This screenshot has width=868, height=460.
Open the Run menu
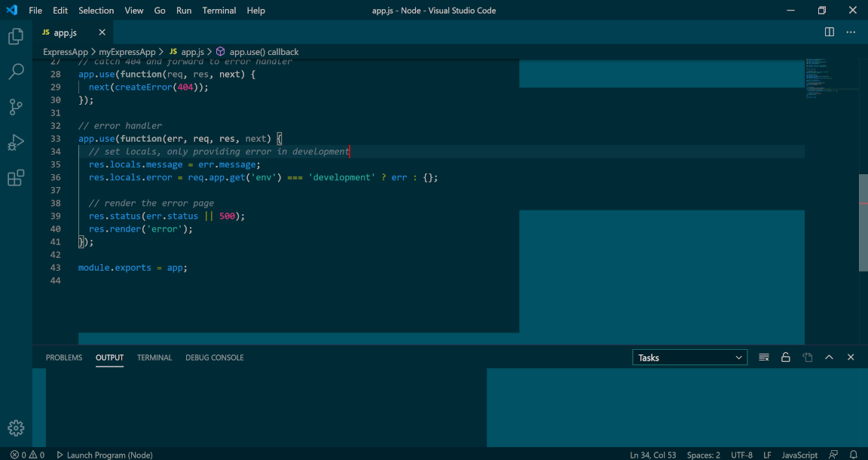(x=184, y=11)
